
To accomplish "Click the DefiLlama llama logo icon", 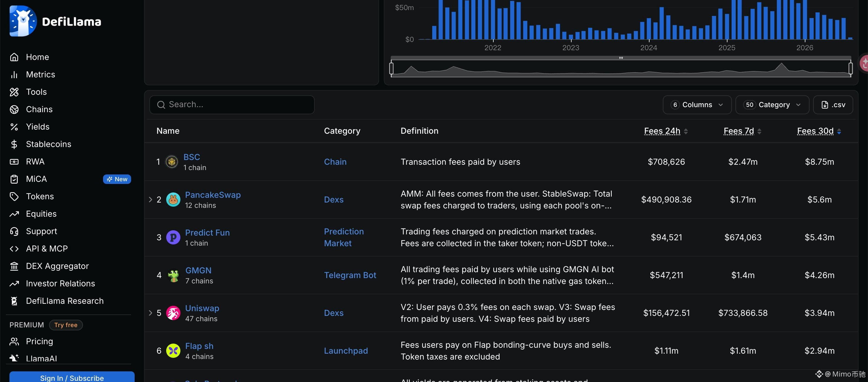I will [x=23, y=21].
